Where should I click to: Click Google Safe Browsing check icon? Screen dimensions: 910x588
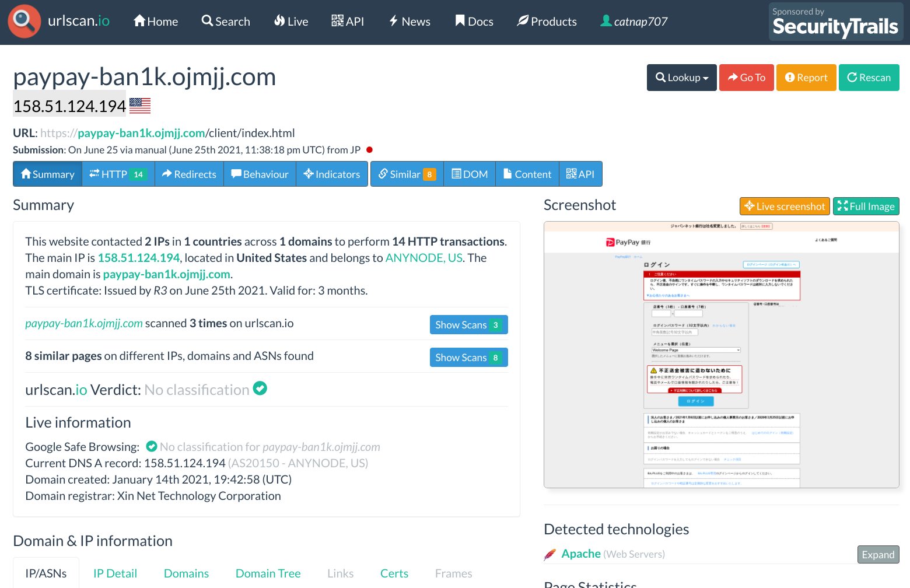[x=152, y=446]
